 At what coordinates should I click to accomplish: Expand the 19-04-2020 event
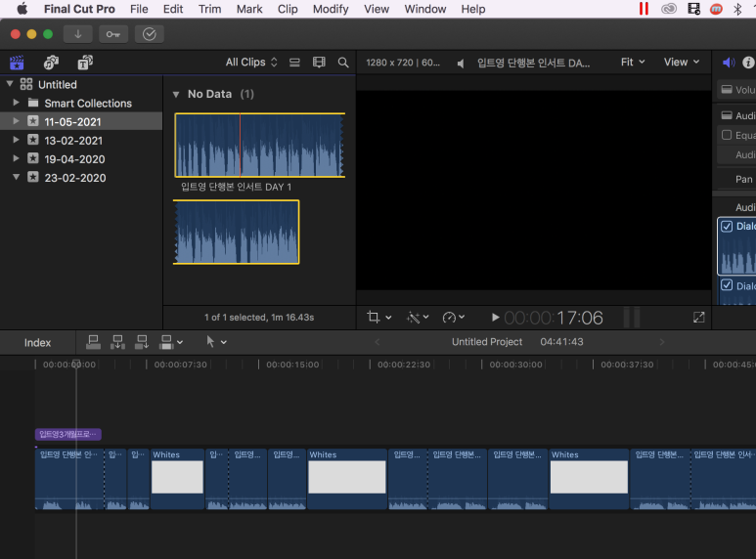click(x=16, y=158)
